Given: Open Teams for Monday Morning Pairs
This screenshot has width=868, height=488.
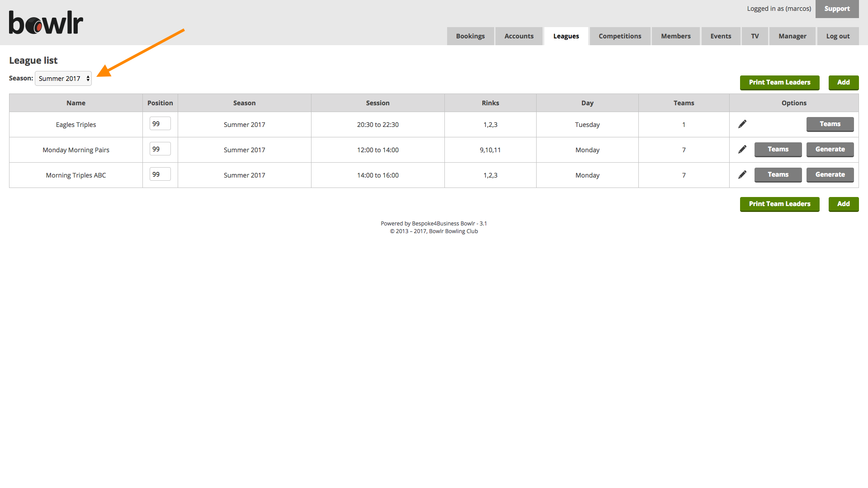Looking at the screenshot, I should pyautogui.click(x=778, y=150).
